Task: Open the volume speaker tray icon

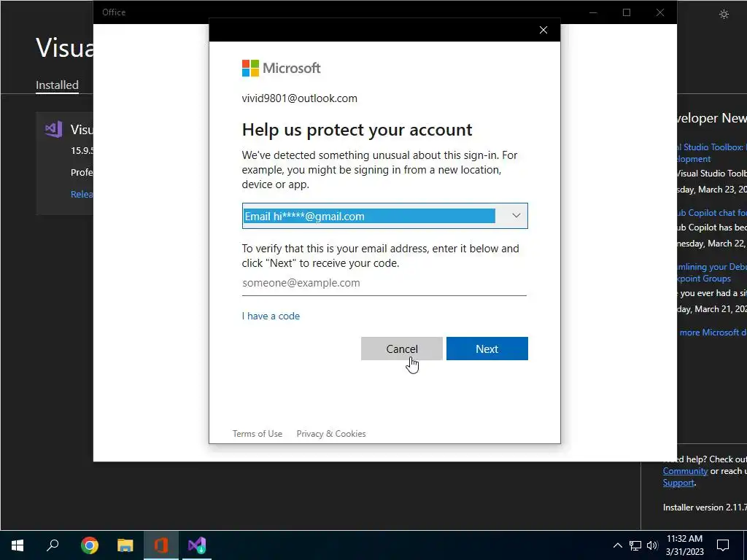Action: (652, 545)
